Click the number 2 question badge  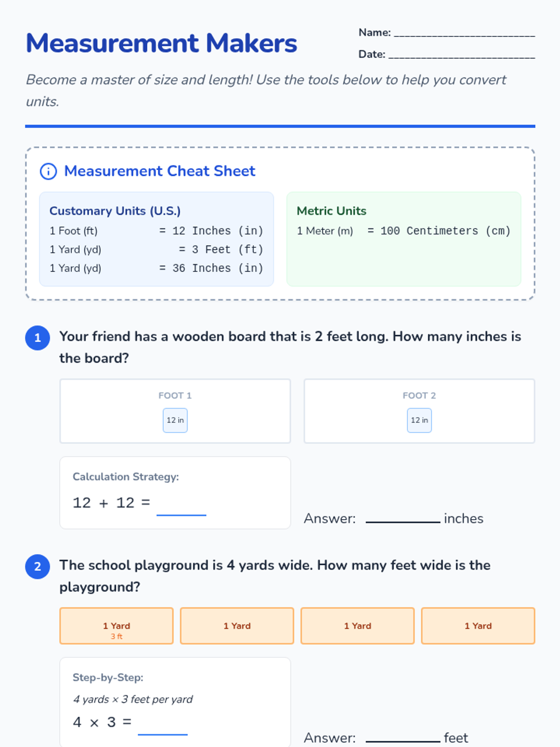pos(38,566)
